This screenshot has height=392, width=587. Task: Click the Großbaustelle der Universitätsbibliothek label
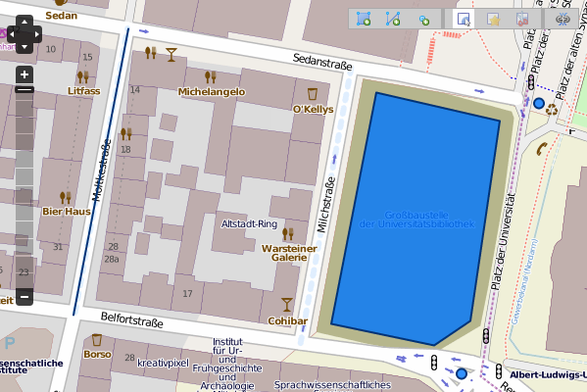pos(416,220)
